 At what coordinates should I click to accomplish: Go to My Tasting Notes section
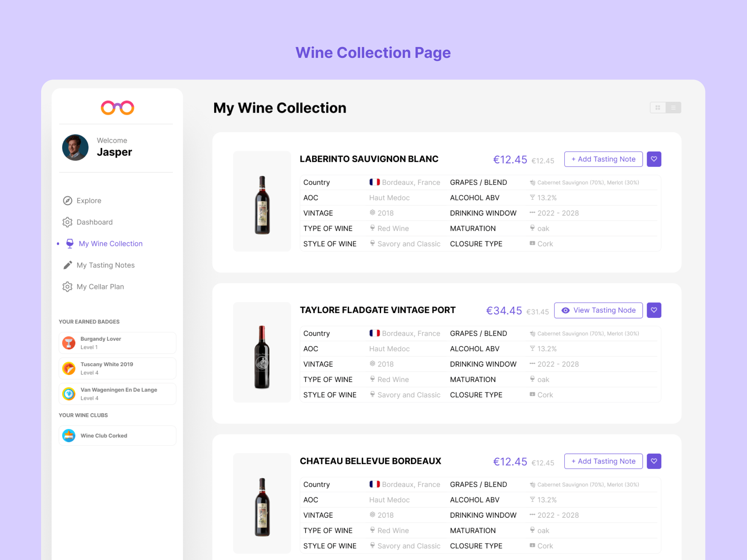point(106,265)
